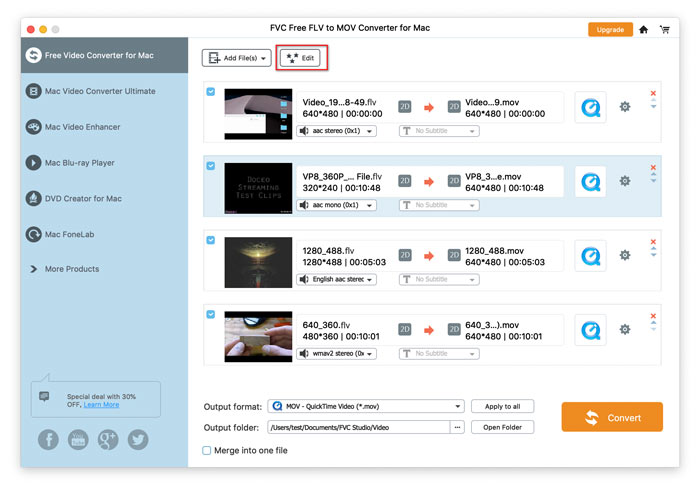The image size is (700, 491).
Task: Open settings gear for VP8_3...e.mov
Action: [x=625, y=181]
